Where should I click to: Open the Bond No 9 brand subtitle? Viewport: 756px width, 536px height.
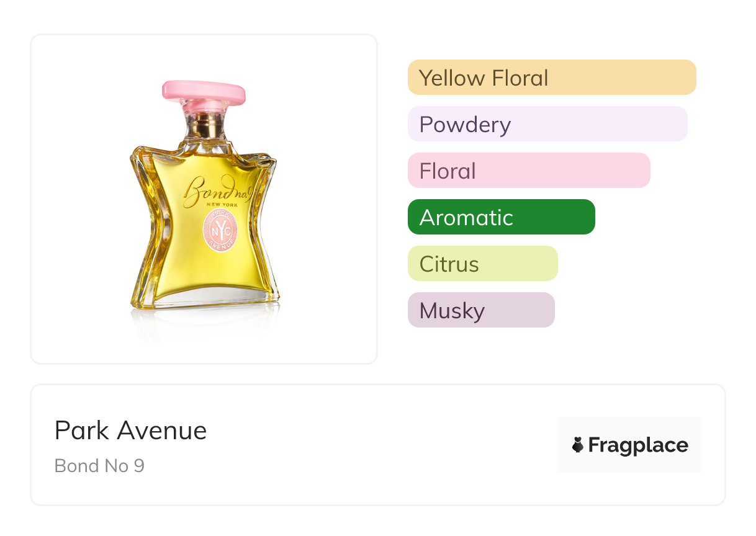point(99,466)
